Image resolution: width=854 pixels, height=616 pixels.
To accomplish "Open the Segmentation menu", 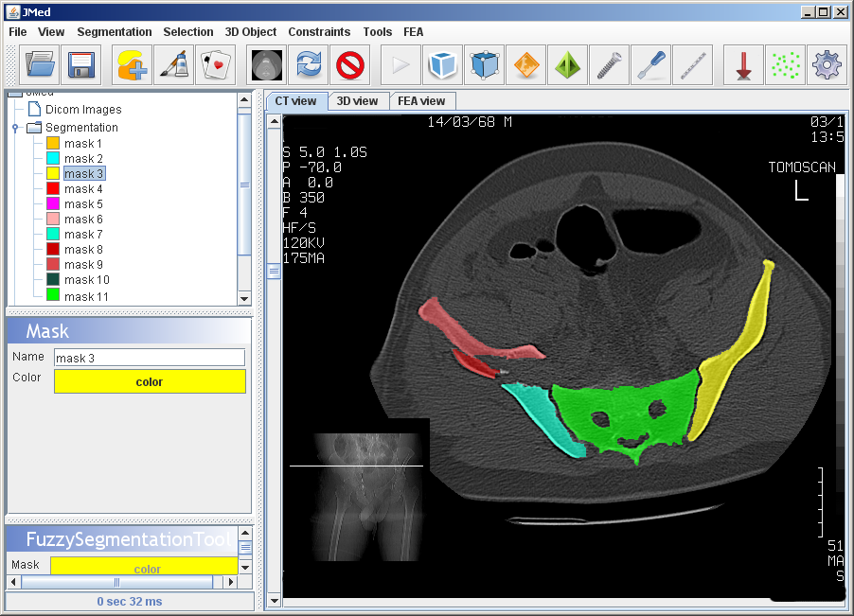I will (115, 31).
